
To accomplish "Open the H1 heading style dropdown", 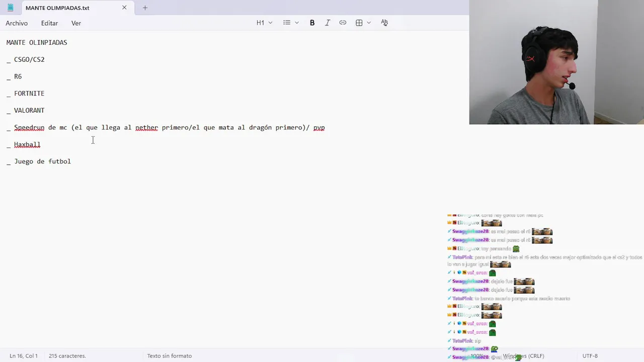I will click(x=264, y=23).
